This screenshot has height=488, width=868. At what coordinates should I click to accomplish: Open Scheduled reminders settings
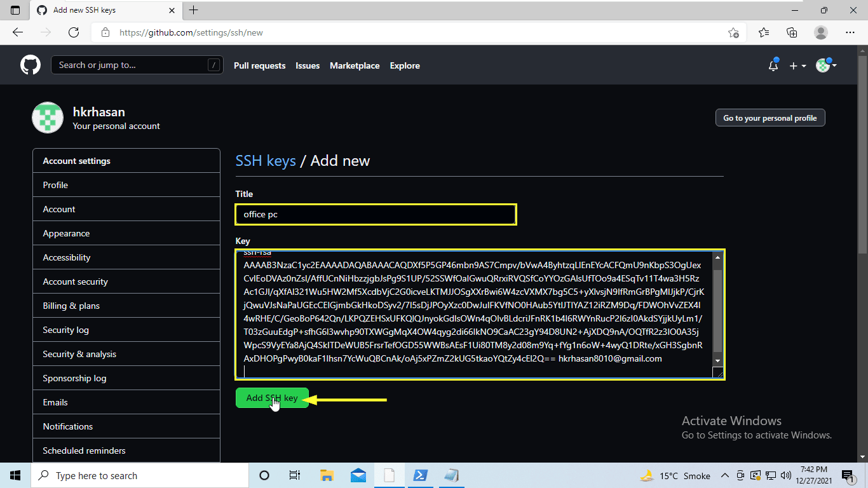pyautogui.click(x=126, y=451)
